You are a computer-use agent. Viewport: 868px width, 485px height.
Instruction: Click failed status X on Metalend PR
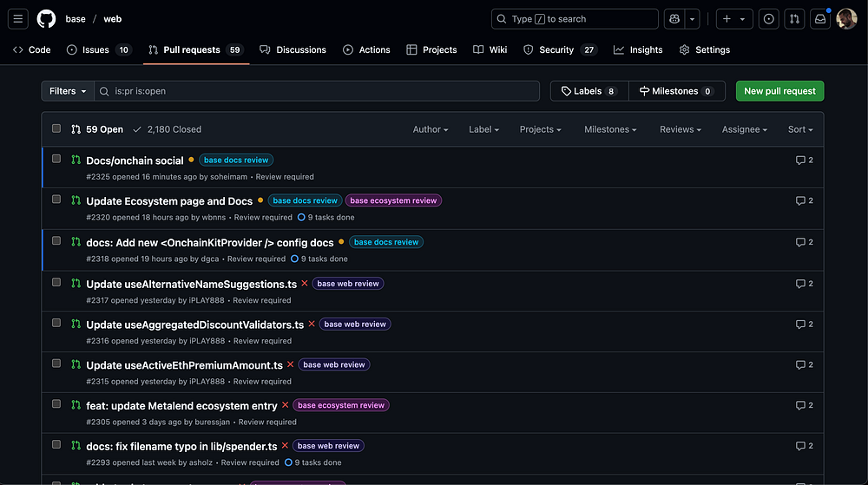pos(285,405)
